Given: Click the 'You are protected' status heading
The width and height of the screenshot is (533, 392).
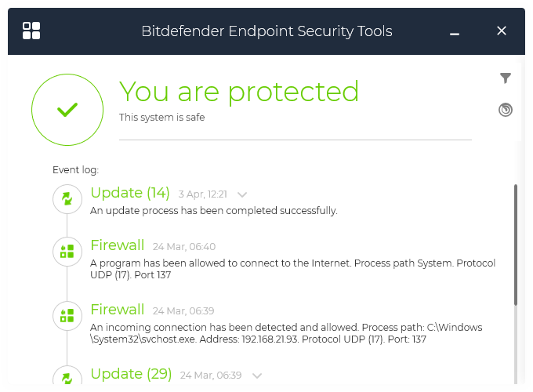Looking at the screenshot, I should (x=239, y=92).
